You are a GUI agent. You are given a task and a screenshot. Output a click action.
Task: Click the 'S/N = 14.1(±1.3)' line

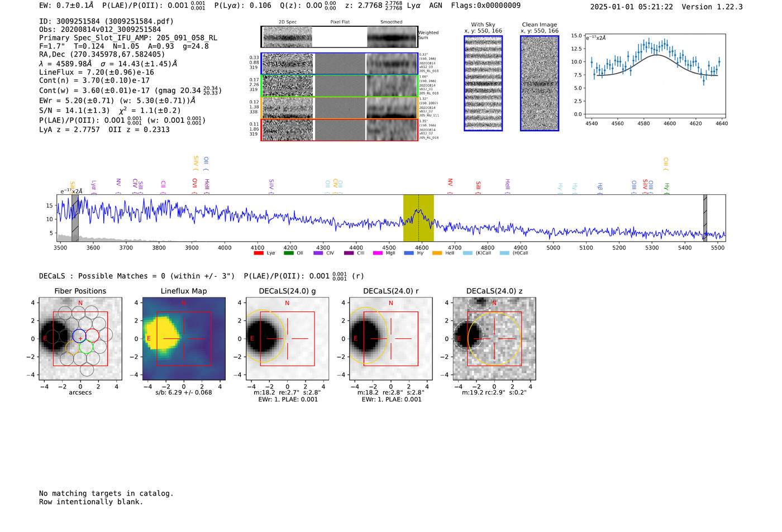(x=109, y=110)
